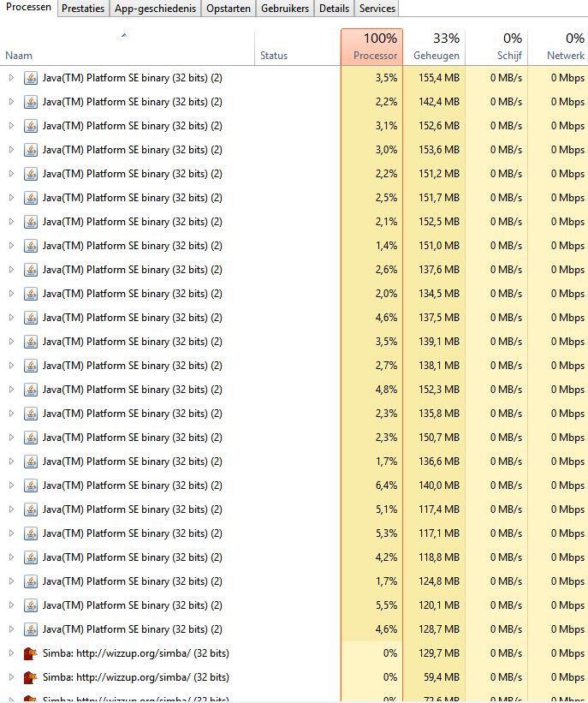This screenshot has width=588, height=703.
Task: Click Java icon of the 137,6 MB process
Action: [31, 270]
